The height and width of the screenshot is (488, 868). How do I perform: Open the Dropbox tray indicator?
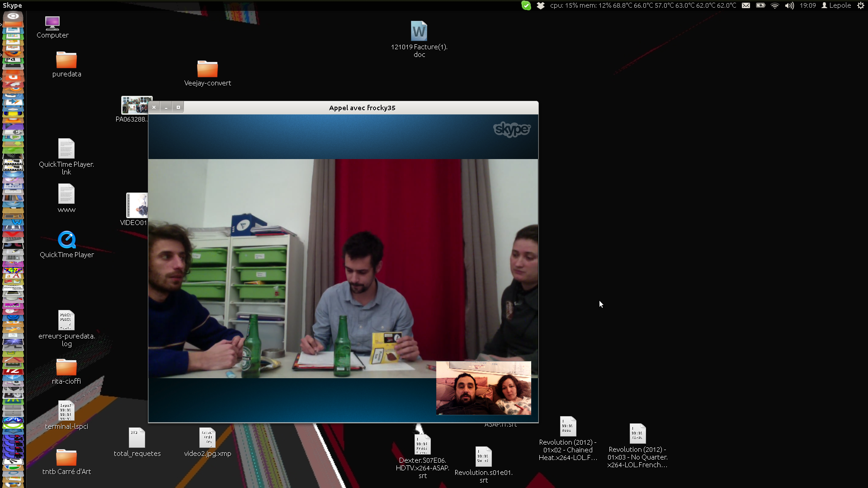[540, 5]
